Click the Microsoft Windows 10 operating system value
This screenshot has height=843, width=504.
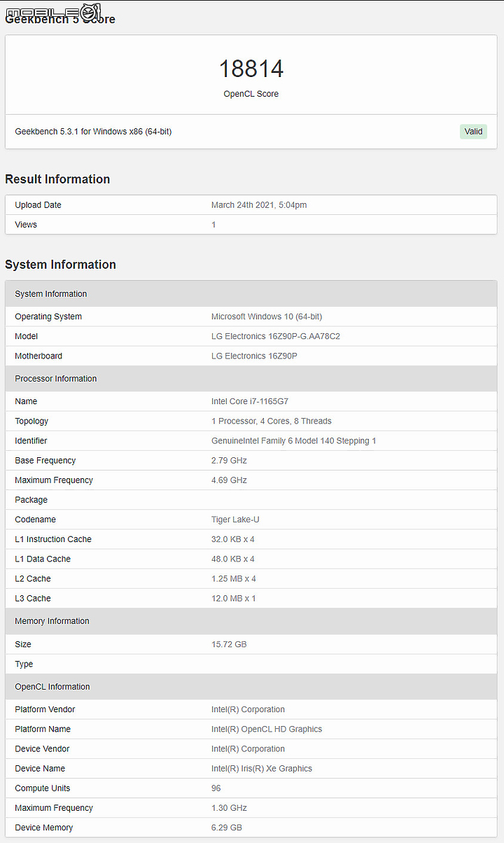[267, 316]
